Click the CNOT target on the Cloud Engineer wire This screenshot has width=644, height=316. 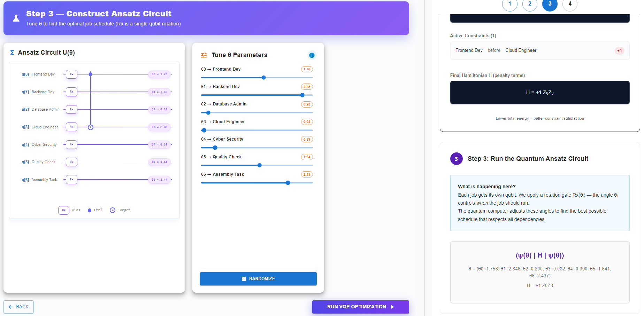[x=91, y=127]
